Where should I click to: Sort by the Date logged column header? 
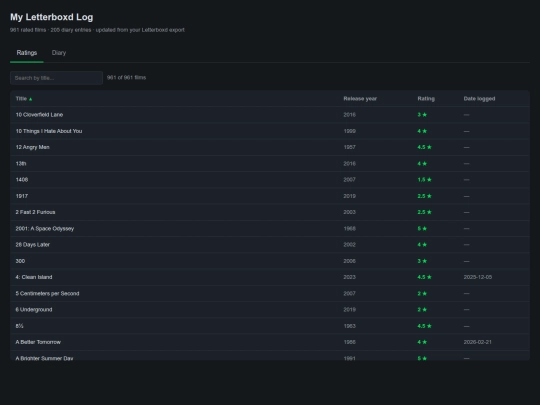(479, 98)
